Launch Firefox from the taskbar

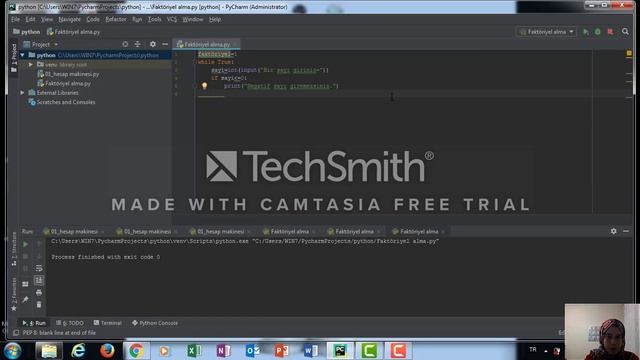pyautogui.click(x=107, y=351)
